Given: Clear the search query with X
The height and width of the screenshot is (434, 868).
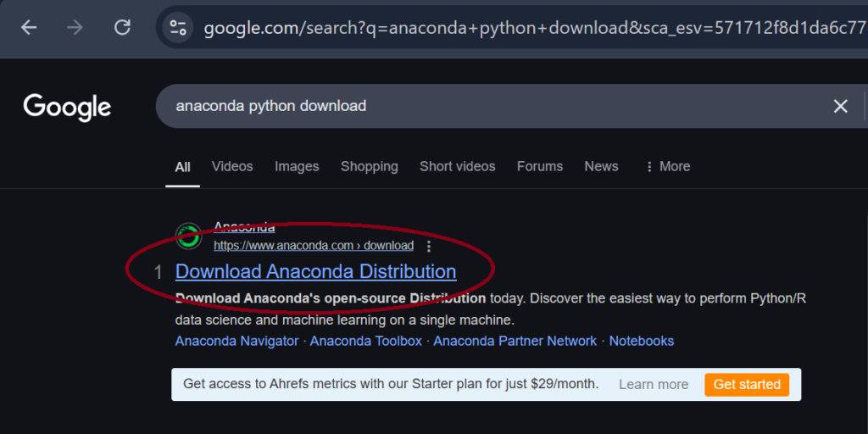Looking at the screenshot, I should tap(840, 106).
